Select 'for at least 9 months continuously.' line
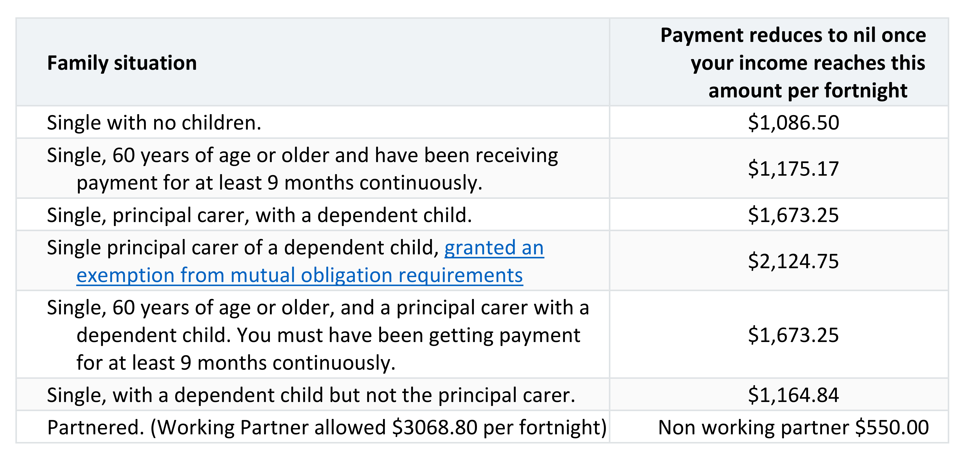 pos(236,363)
